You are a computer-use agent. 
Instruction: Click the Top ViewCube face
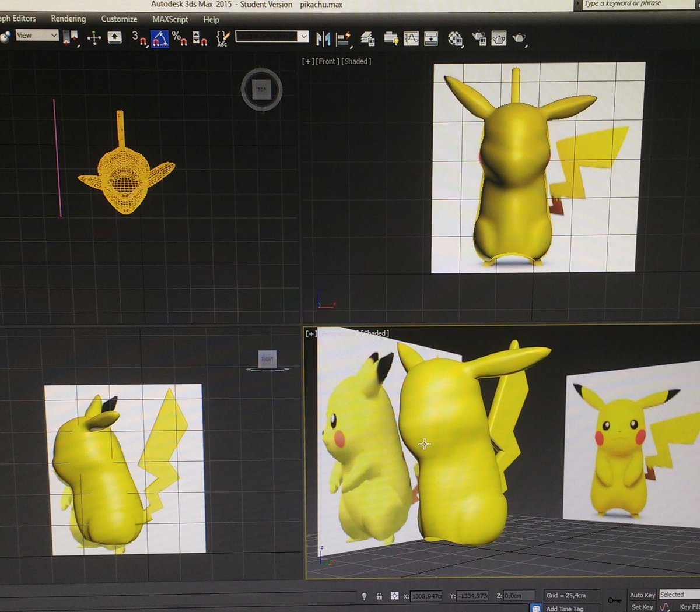pyautogui.click(x=261, y=90)
